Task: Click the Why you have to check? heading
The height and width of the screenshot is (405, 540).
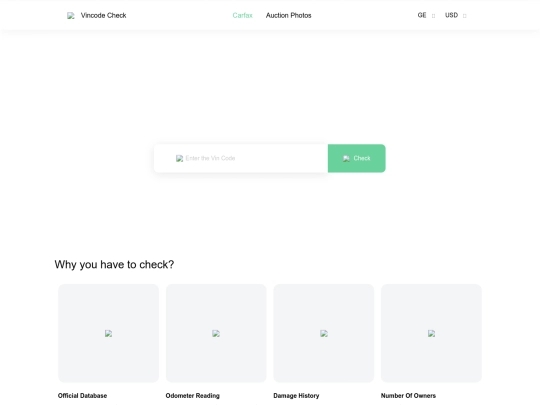Action: [114, 264]
